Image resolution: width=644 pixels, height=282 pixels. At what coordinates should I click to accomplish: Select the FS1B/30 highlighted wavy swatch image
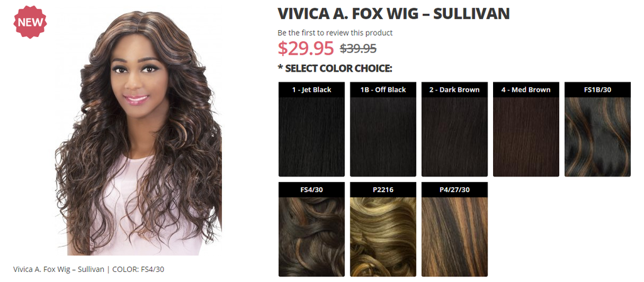(597, 137)
